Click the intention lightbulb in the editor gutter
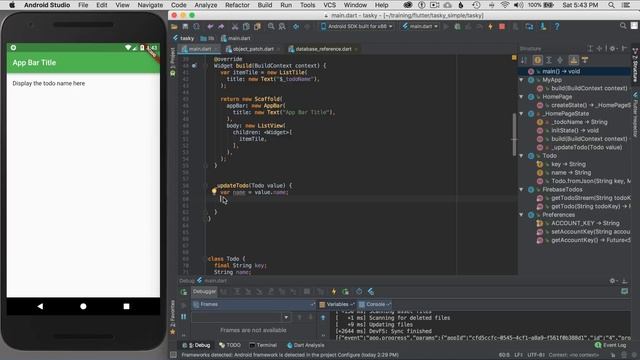640x360 pixels. tap(214, 191)
